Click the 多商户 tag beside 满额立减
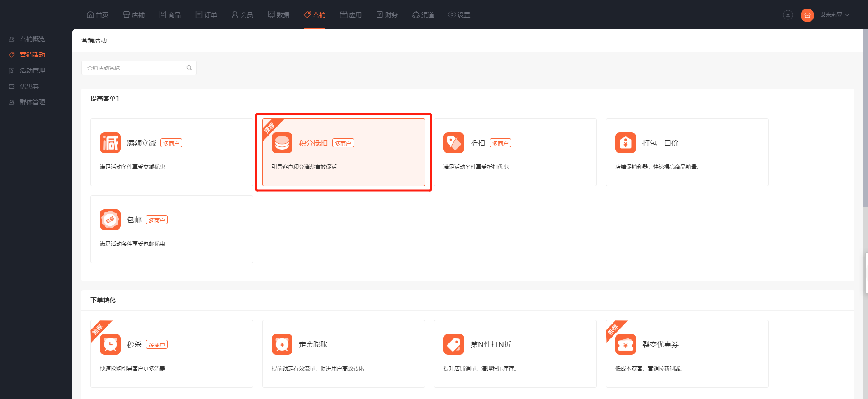The image size is (868, 399). [x=171, y=143]
